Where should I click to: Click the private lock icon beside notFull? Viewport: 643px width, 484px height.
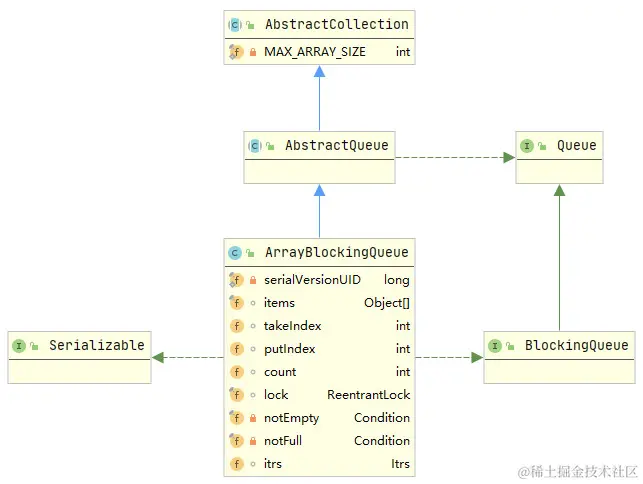[253, 441]
